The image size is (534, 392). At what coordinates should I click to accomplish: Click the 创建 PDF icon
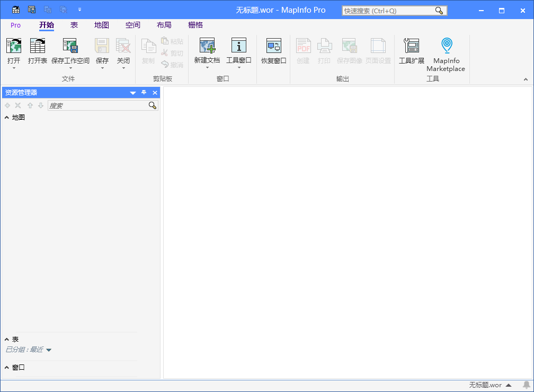303,46
